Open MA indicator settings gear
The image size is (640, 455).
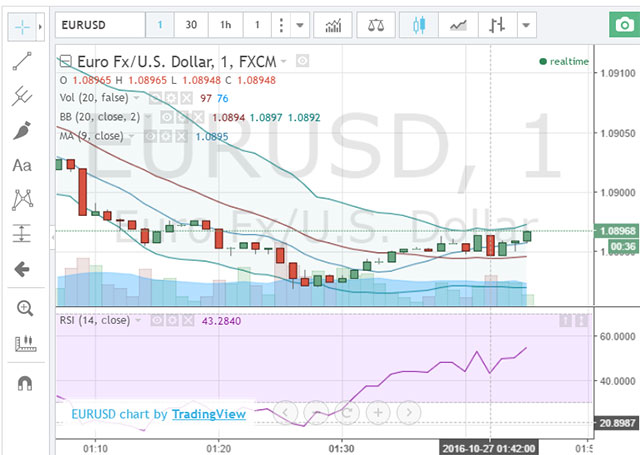point(166,136)
